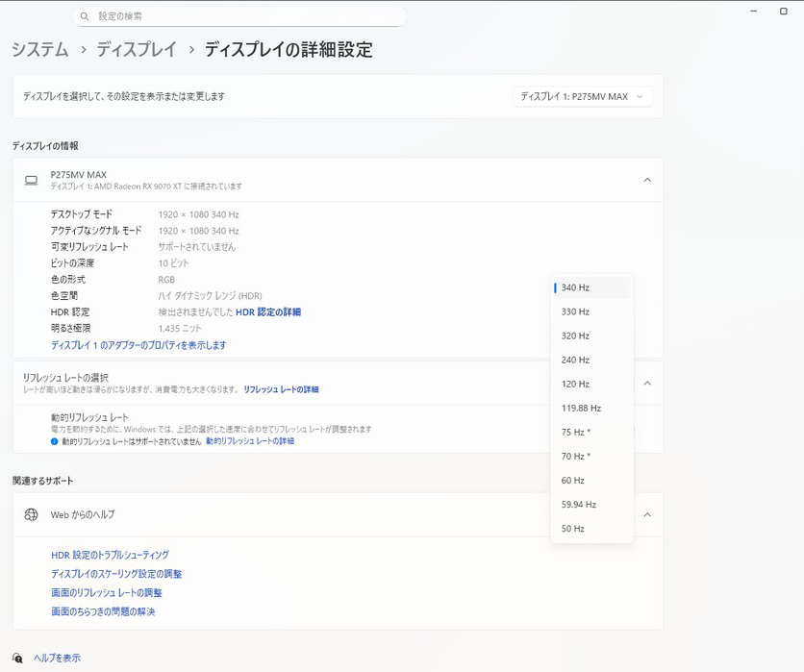Open HDR 設定のトラブルシューティング link
Screen dimensions: 804x672
click(x=110, y=555)
